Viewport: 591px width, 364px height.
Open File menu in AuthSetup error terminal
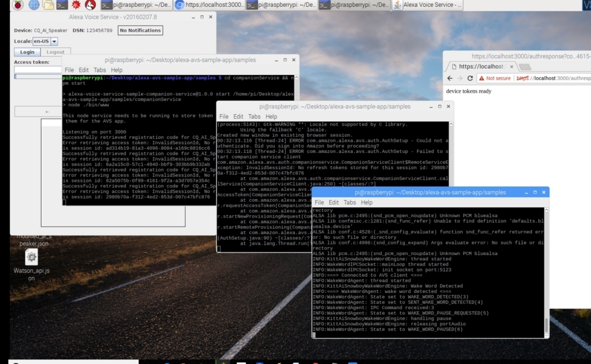[x=224, y=117]
